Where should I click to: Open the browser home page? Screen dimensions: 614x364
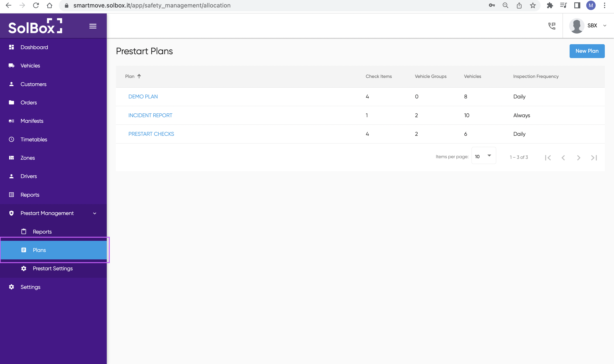click(x=50, y=5)
